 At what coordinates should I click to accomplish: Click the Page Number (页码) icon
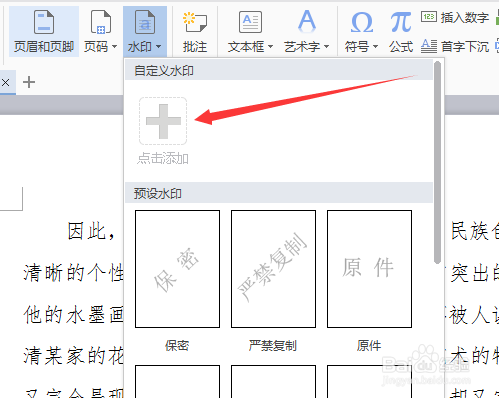point(100,22)
